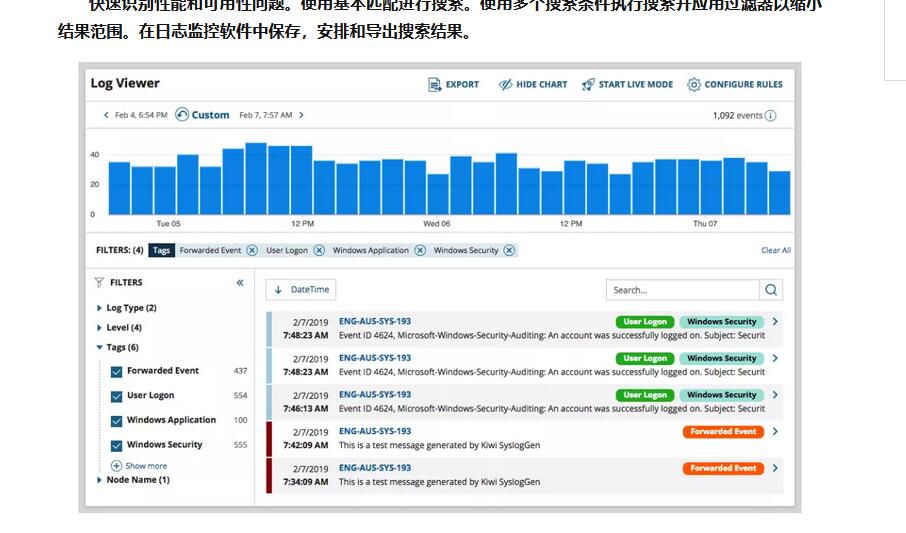The image size is (906, 533).
Task: Expand the Log Type (2) filter group
Action: pyautogui.click(x=99, y=309)
